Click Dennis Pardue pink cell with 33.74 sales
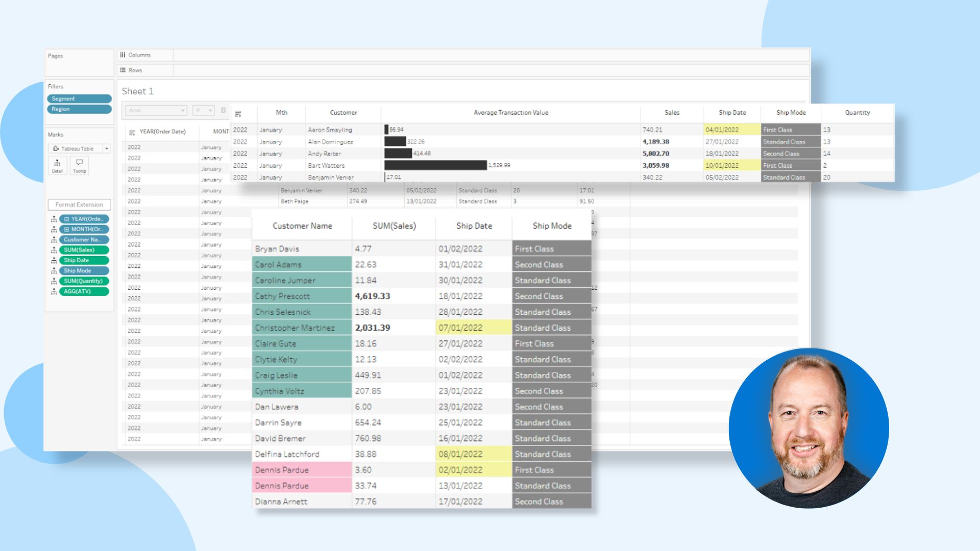980x551 pixels. [302, 486]
